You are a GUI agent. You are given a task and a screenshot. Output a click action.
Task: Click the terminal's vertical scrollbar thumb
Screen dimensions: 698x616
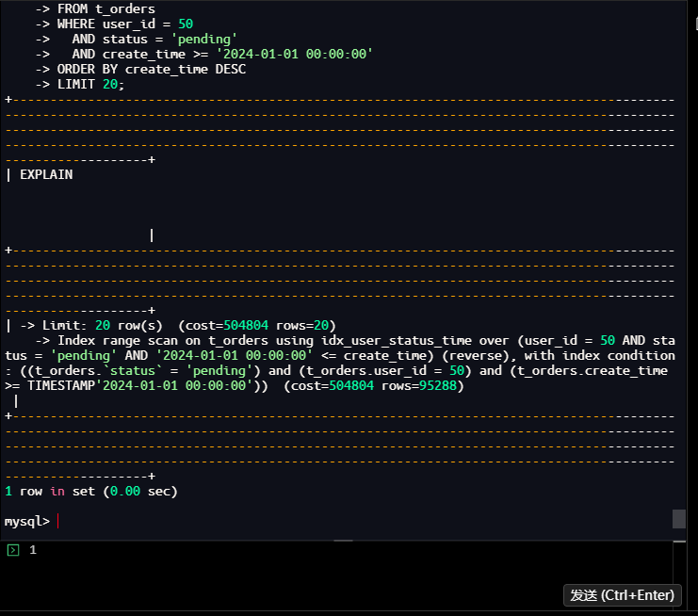679,519
